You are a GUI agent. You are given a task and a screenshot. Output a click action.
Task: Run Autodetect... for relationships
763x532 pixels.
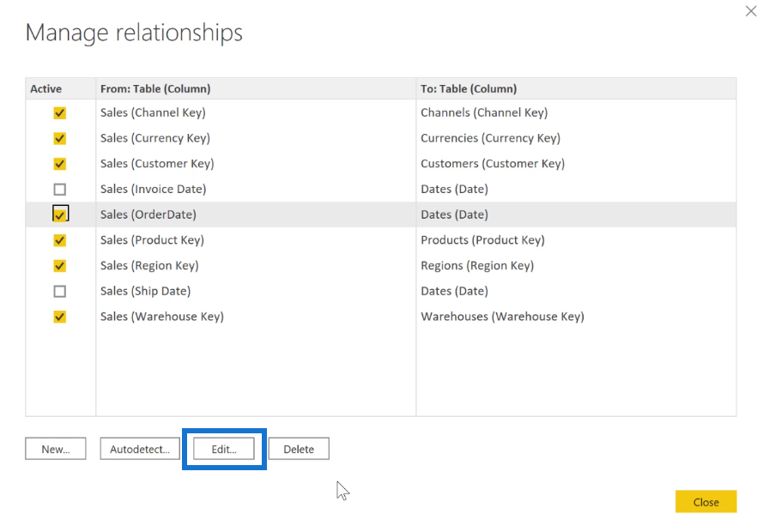point(140,449)
